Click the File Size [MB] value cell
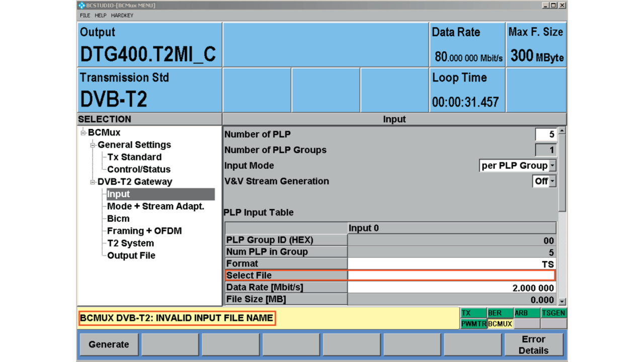This screenshot has width=644, height=362. pyautogui.click(x=452, y=300)
